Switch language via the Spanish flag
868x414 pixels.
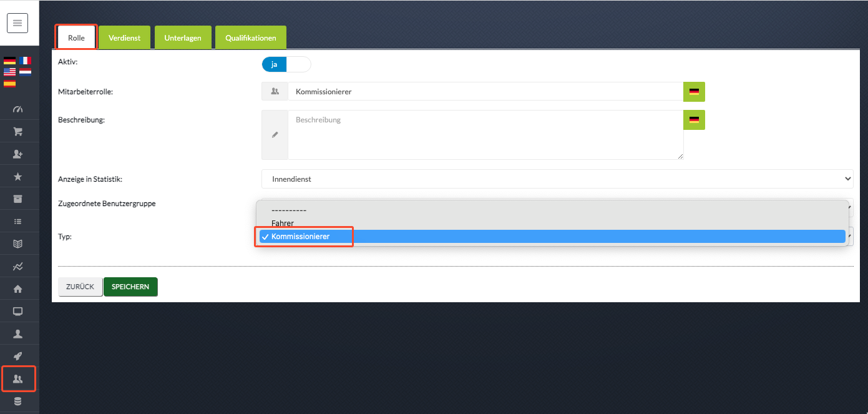(x=9, y=83)
